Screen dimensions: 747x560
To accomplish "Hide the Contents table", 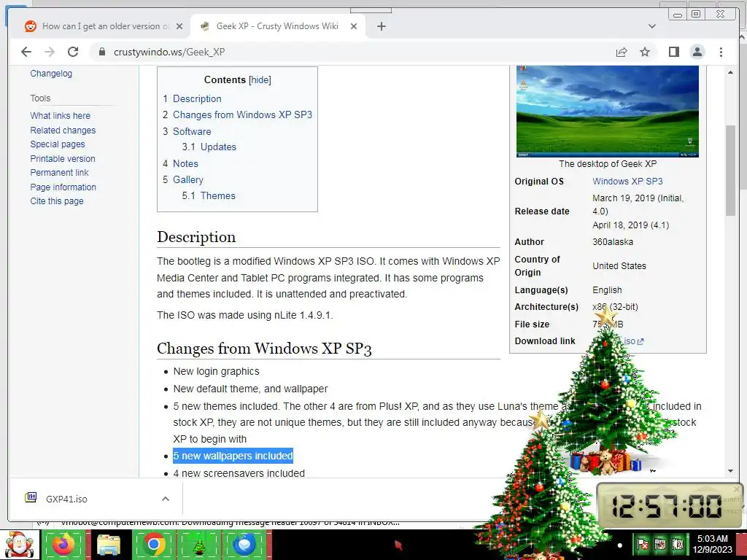I will (260, 80).
